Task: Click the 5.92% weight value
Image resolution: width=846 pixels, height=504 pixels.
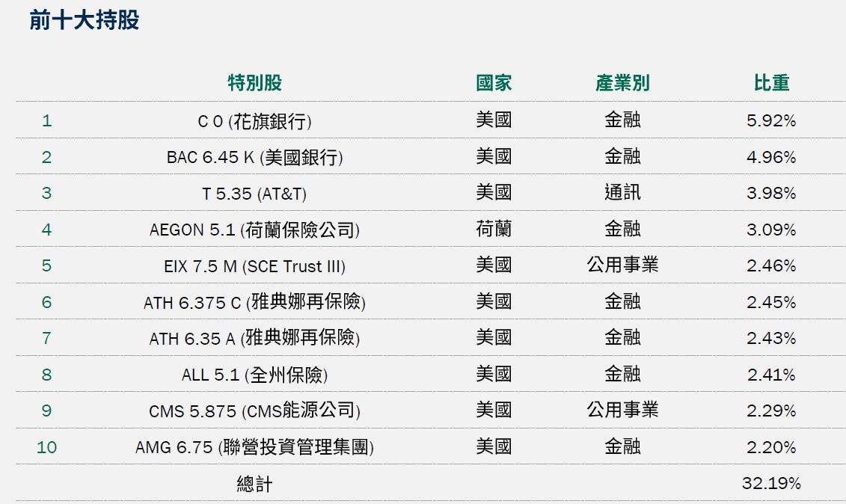Action: coord(771,121)
